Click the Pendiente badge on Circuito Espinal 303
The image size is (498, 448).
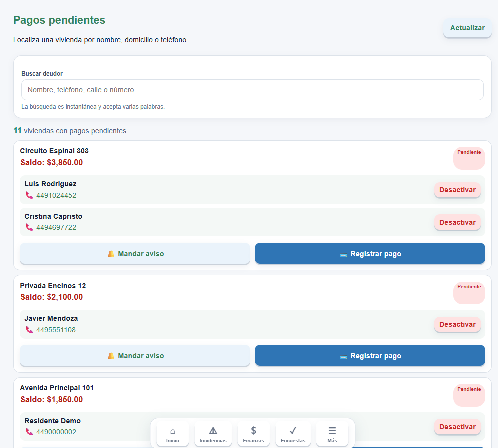click(469, 158)
